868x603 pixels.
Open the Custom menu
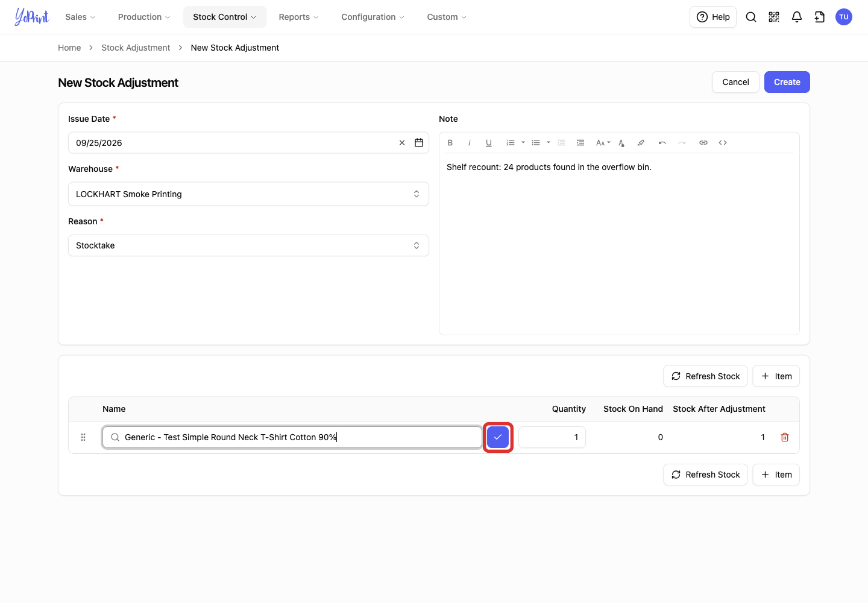pos(447,17)
